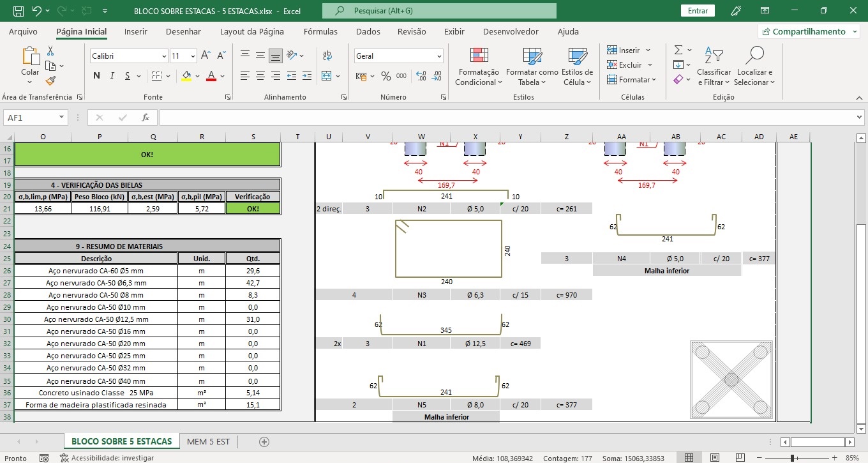Switch to MEM 5 EST sheet
Screen dimensions: 868x463
coord(208,441)
